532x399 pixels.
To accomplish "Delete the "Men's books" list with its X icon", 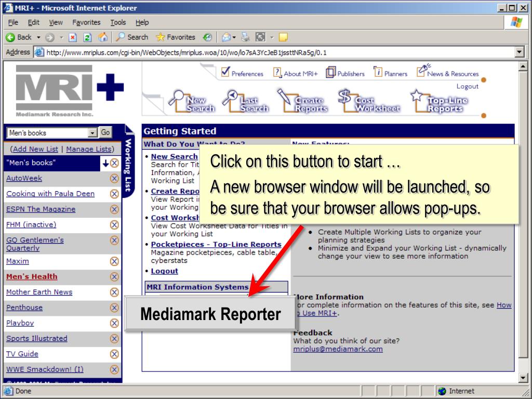I will pyautogui.click(x=115, y=163).
